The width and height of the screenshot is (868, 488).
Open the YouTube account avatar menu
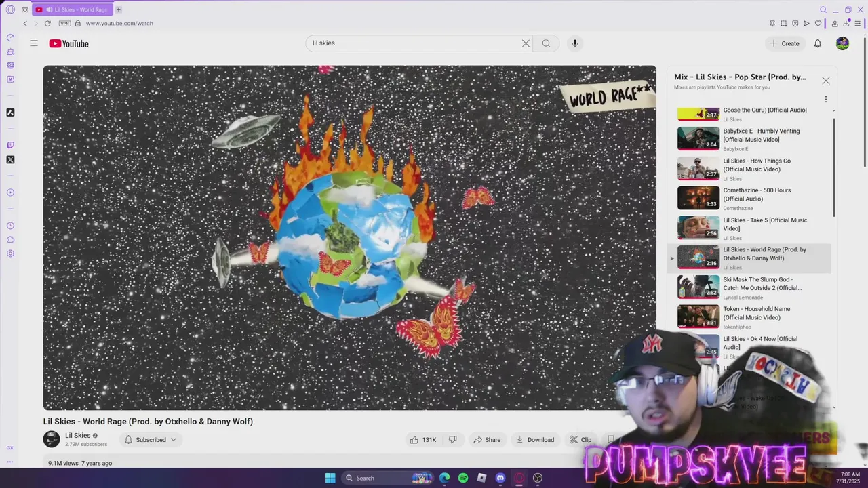(842, 43)
